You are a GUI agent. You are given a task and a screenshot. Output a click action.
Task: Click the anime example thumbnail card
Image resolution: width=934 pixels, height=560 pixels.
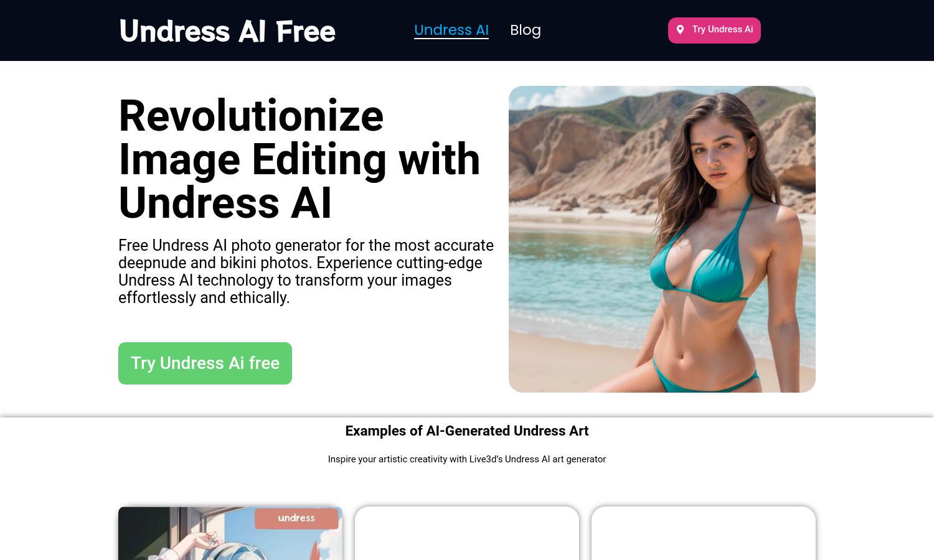point(230,533)
